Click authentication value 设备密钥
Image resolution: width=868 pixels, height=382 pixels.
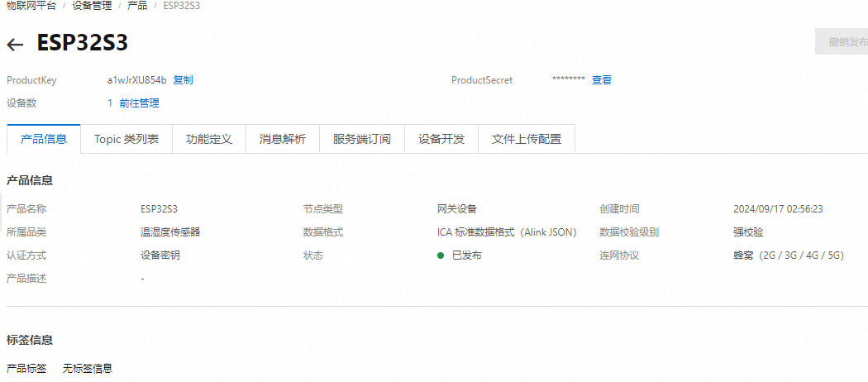click(160, 255)
